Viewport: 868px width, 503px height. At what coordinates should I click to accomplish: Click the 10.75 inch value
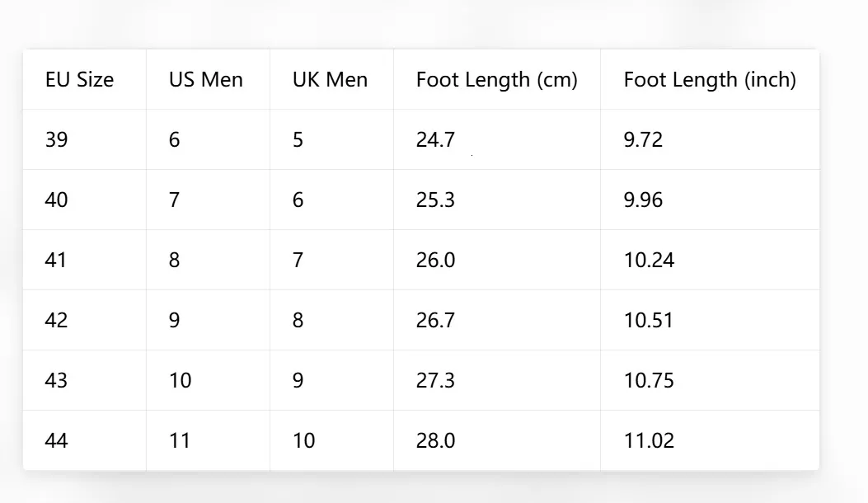point(650,381)
